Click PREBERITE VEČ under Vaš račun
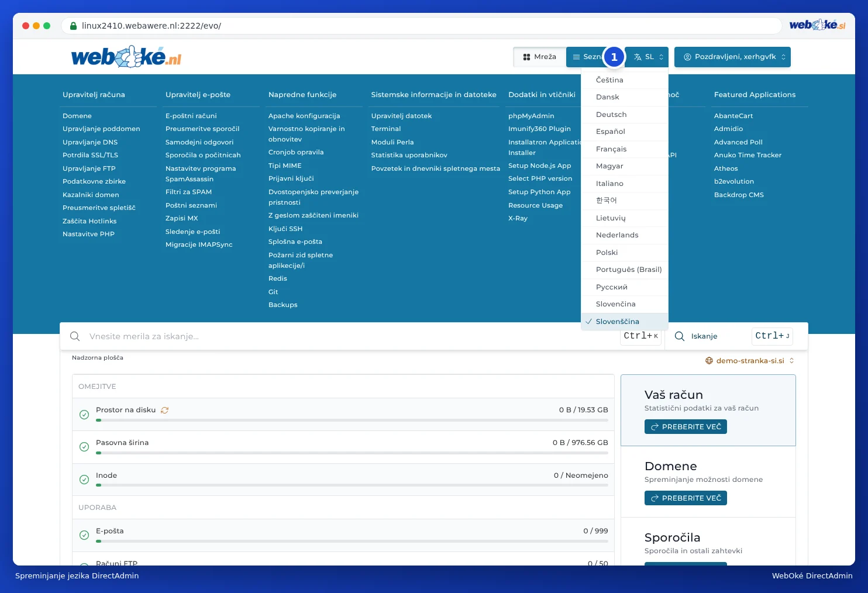Image resolution: width=868 pixels, height=593 pixels. (x=686, y=427)
